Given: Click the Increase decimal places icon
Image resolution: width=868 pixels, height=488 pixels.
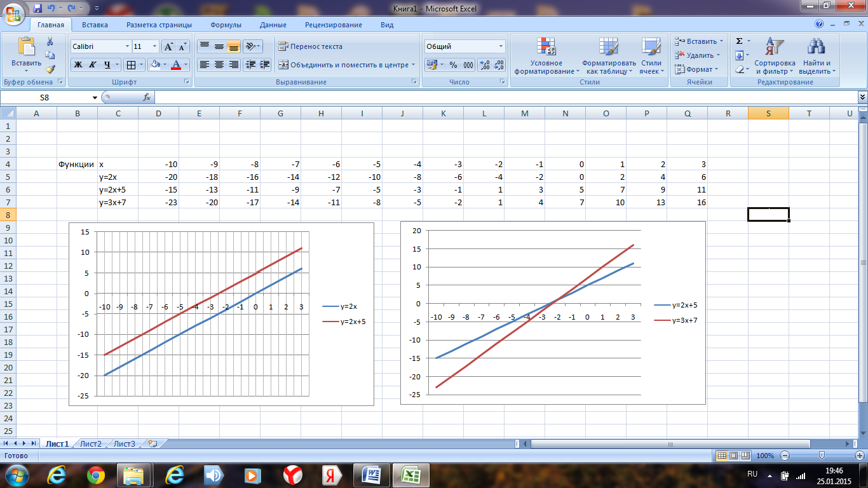Looking at the screenshot, I should click(x=484, y=65).
